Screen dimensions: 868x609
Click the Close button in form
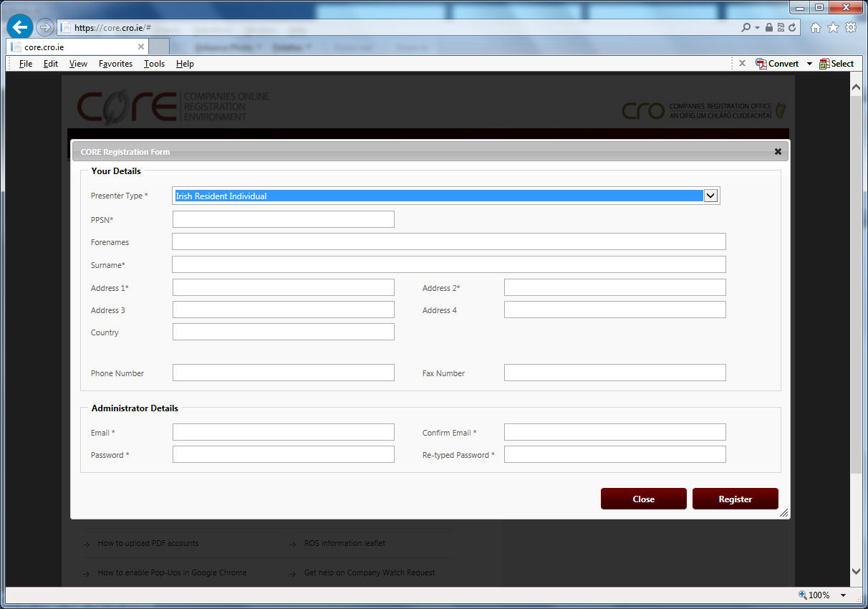644,499
